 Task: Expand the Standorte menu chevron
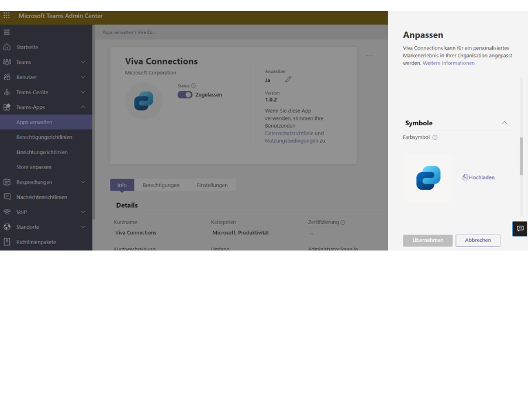point(83,227)
